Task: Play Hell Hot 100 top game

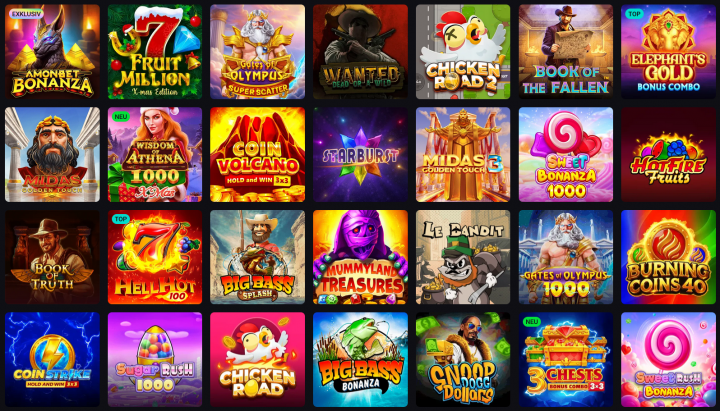Action: click(x=155, y=257)
